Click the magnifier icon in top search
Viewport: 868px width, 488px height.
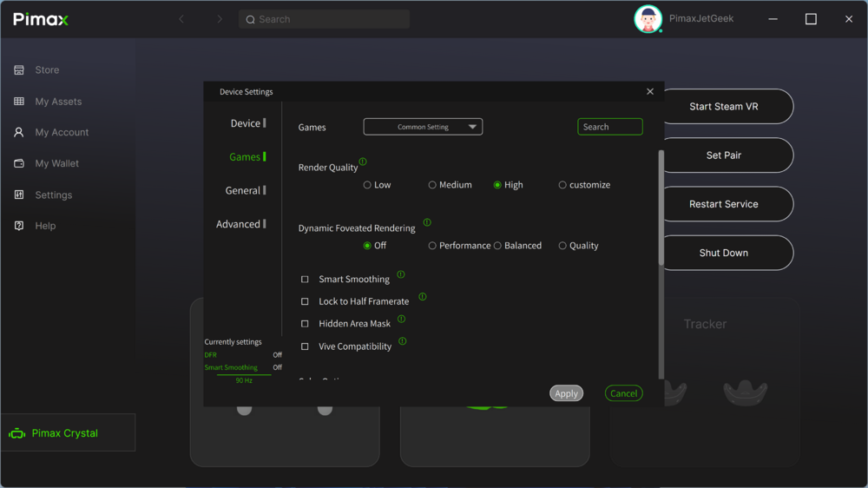click(x=250, y=19)
